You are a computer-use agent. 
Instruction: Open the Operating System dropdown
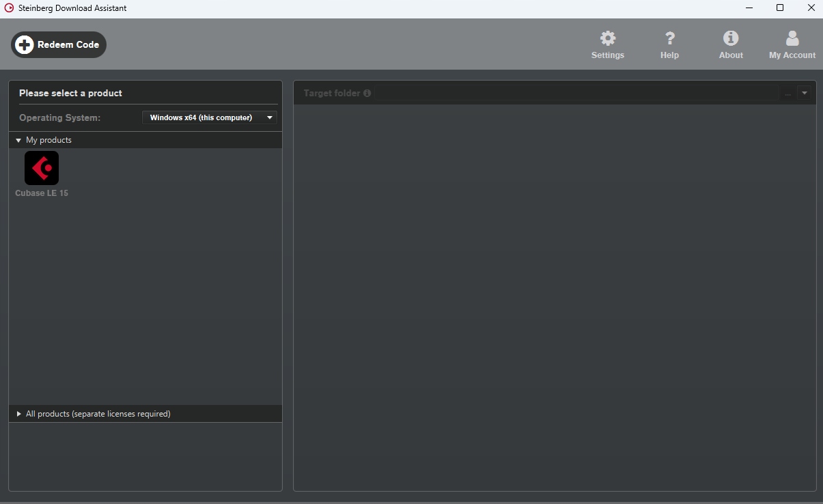tap(210, 117)
